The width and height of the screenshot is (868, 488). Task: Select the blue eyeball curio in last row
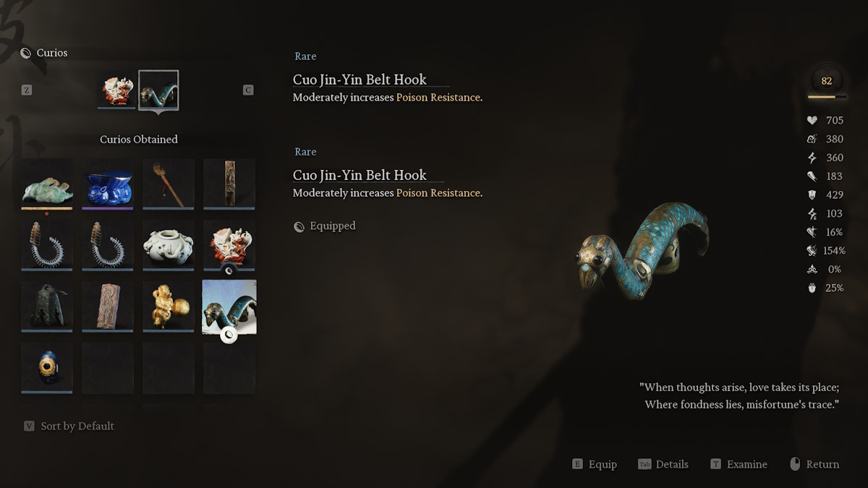tap(47, 368)
